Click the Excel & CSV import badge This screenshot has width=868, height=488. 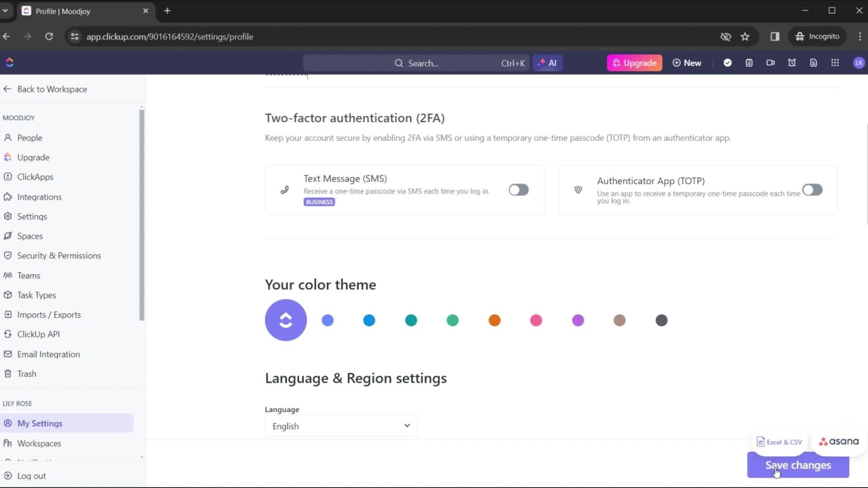click(x=779, y=442)
